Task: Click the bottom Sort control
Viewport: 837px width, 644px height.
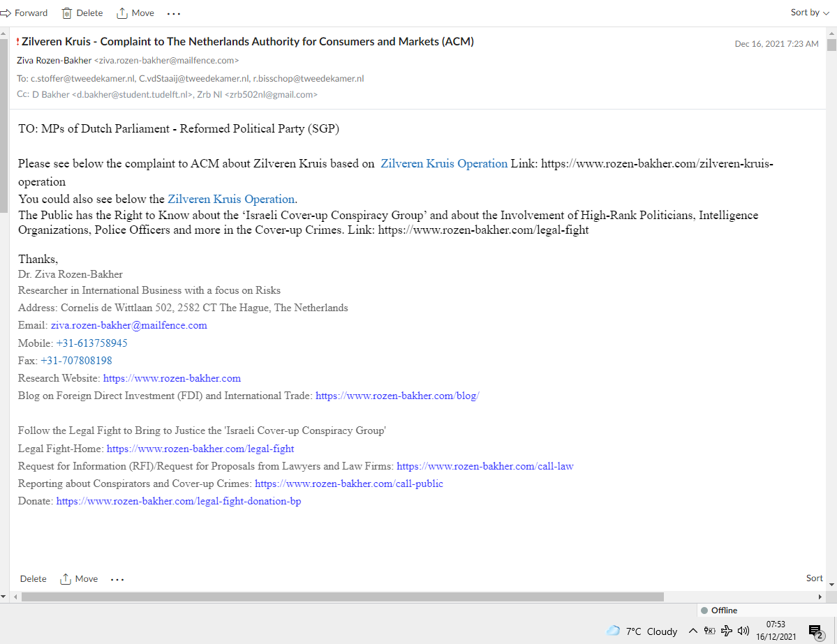Action: [814, 578]
